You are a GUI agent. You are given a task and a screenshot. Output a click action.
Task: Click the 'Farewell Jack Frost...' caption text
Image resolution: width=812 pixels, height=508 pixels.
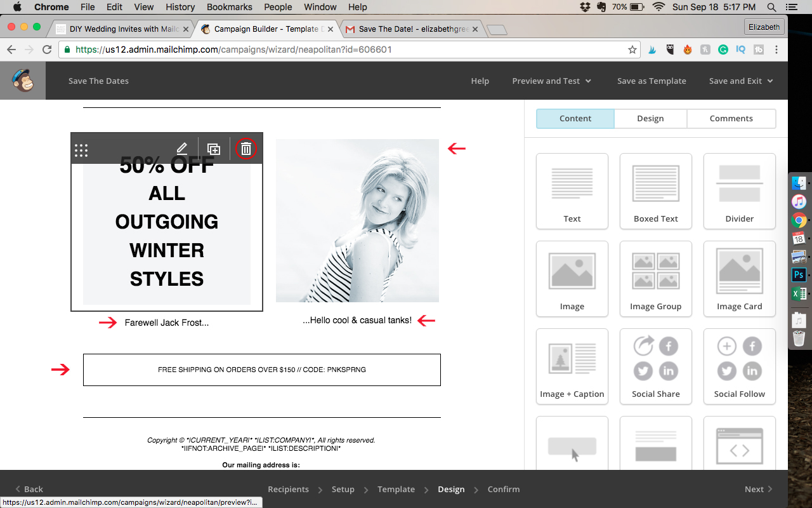(167, 323)
